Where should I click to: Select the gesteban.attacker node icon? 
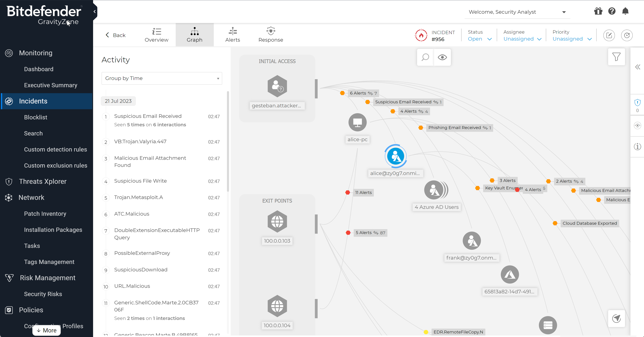(277, 86)
